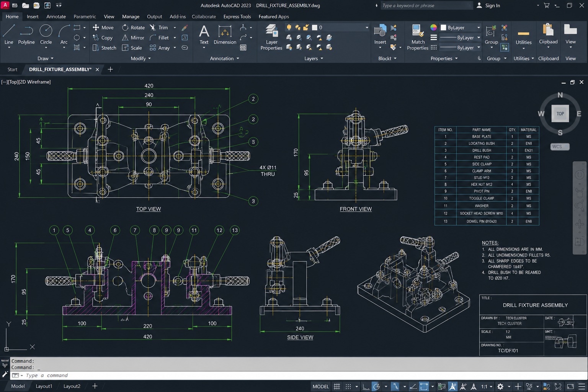Image resolution: width=588 pixels, height=392 pixels.
Task: Open the Insert ribbon tab
Action: point(33,16)
